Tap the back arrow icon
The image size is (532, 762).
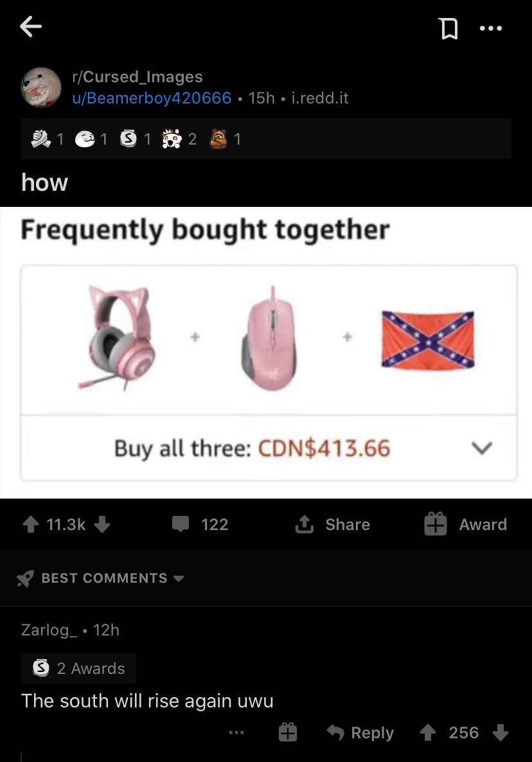(31, 27)
